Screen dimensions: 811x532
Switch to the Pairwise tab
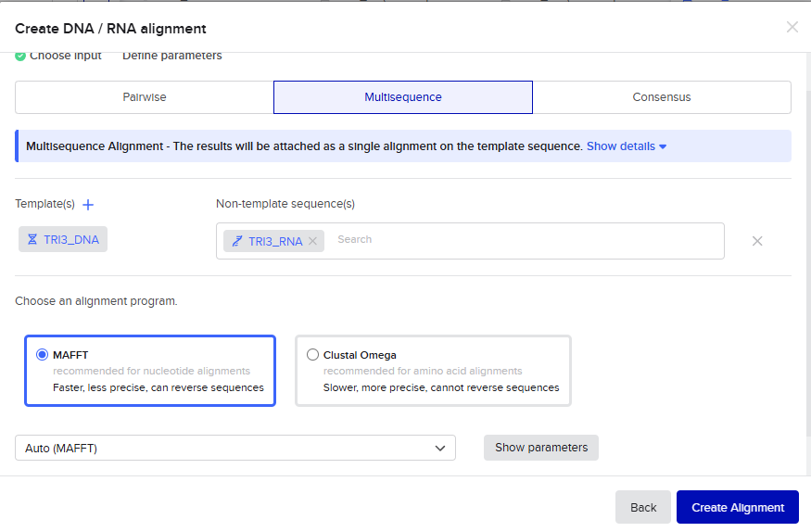click(x=145, y=97)
